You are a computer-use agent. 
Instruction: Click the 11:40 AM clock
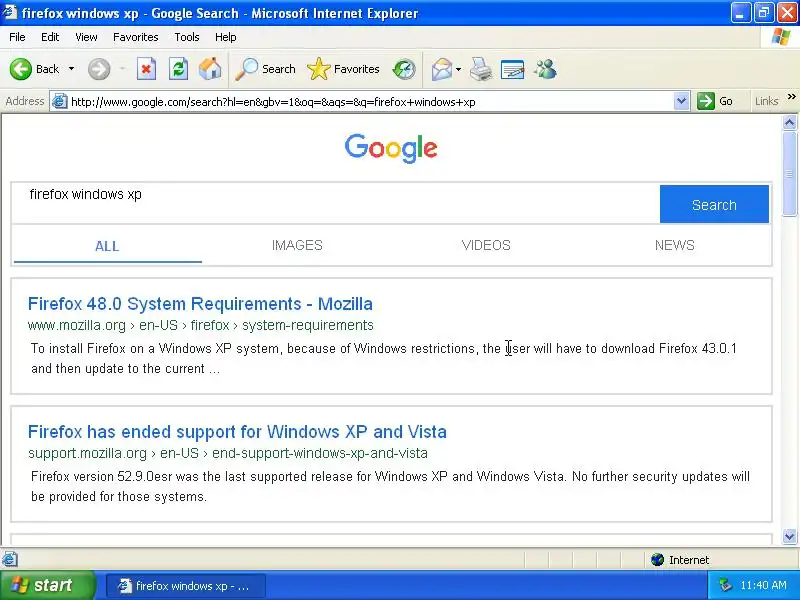click(x=763, y=585)
